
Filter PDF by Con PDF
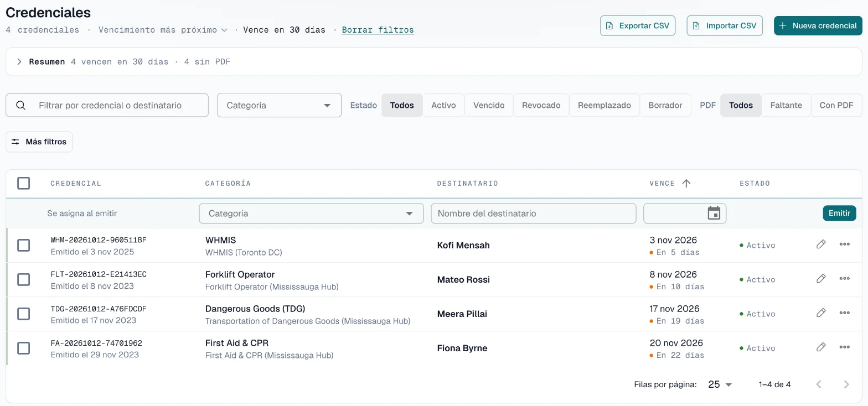pos(836,105)
